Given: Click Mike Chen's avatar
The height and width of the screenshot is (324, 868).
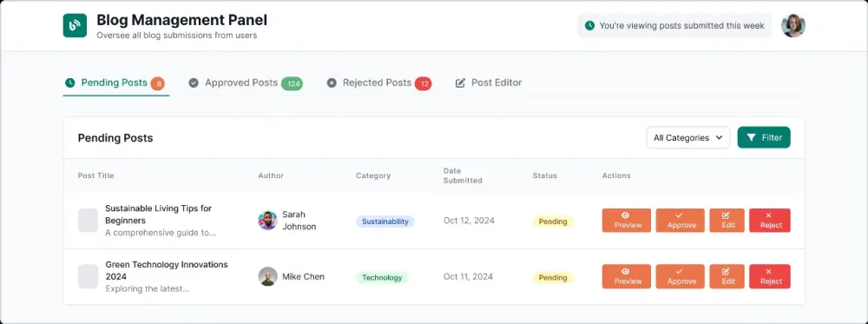Looking at the screenshot, I should click(x=267, y=276).
